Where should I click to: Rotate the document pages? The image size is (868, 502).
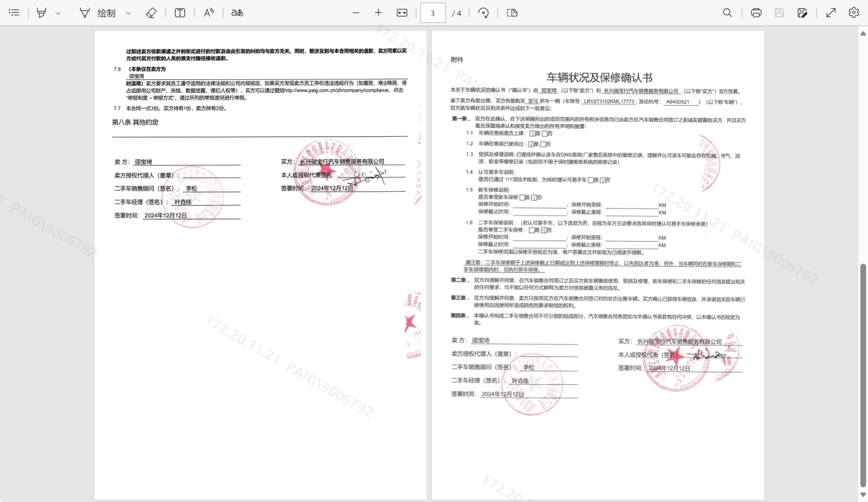click(484, 13)
